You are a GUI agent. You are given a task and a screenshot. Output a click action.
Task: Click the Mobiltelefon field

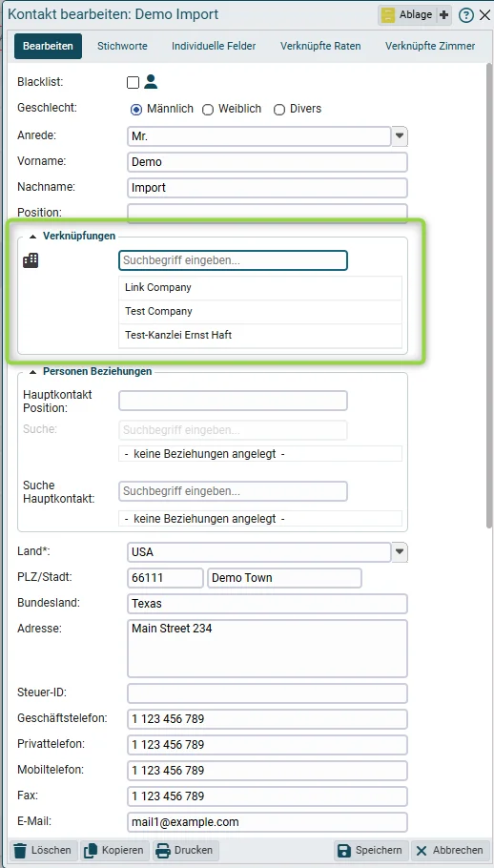coord(267,771)
